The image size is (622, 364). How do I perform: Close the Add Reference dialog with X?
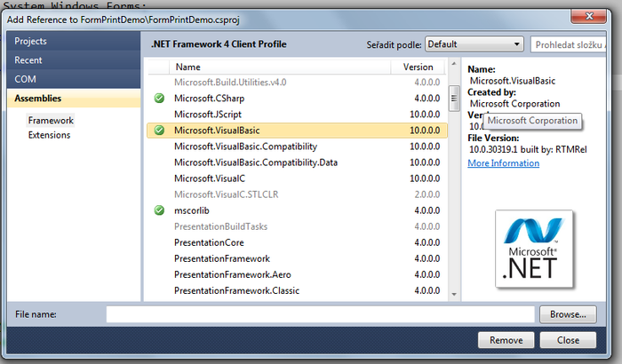[x=588, y=16]
